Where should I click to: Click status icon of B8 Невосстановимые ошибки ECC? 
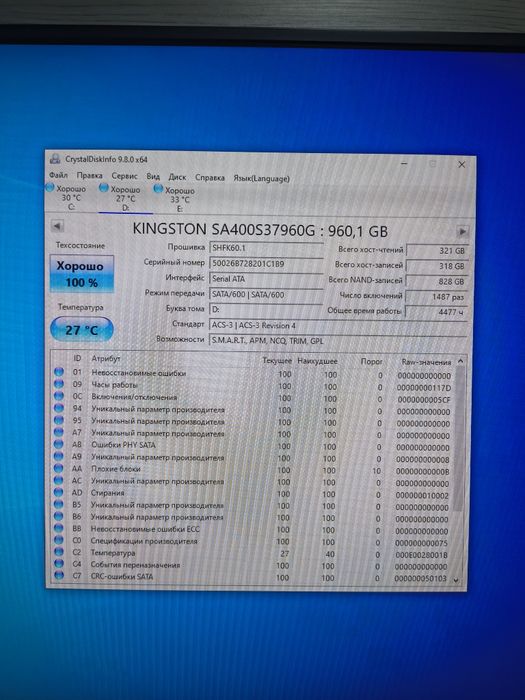click(59, 528)
